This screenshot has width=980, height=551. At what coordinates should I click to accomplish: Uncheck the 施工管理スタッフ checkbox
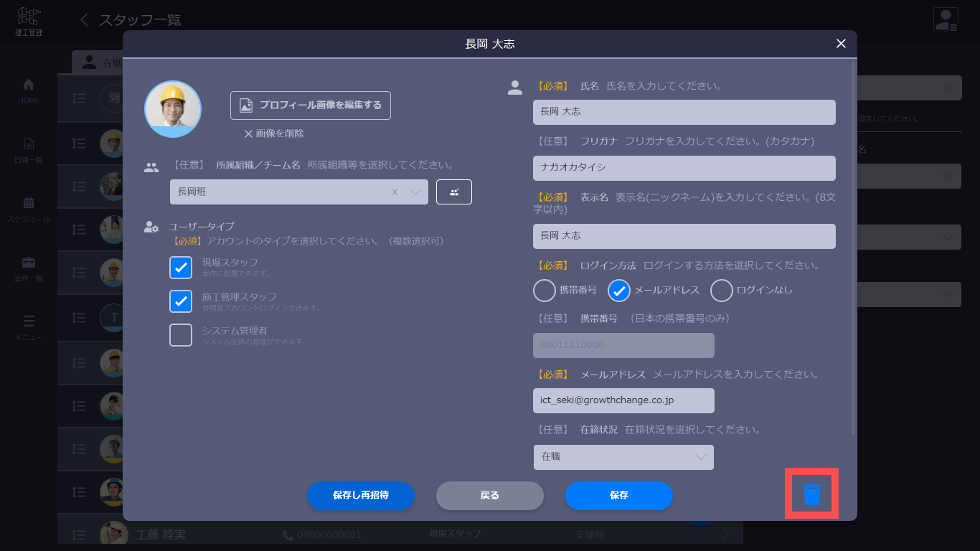coord(181,301)
